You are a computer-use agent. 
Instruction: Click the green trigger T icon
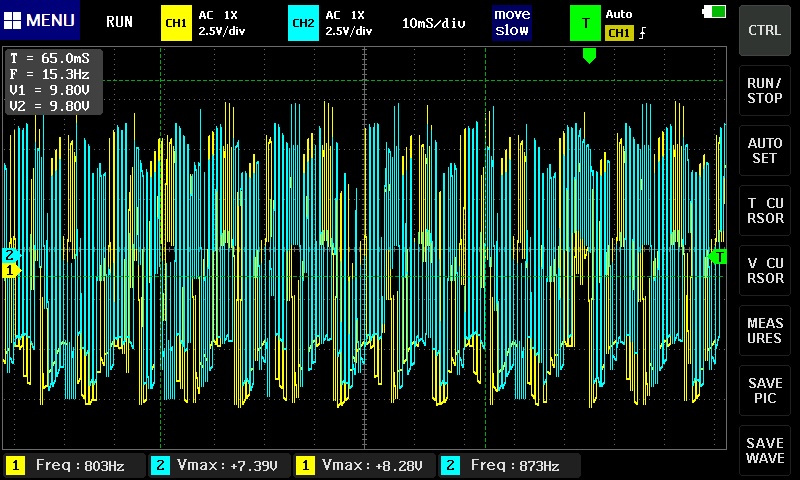coord(585,22)
